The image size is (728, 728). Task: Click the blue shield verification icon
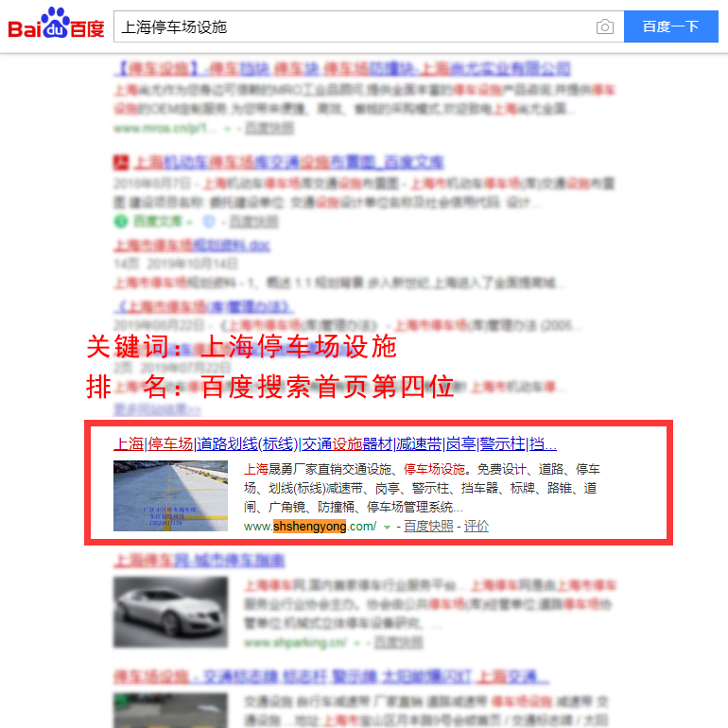tap(209, 222)
